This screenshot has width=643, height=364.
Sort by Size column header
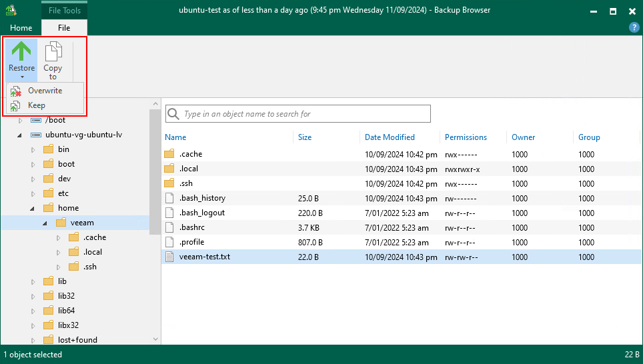tap(305, 137)
